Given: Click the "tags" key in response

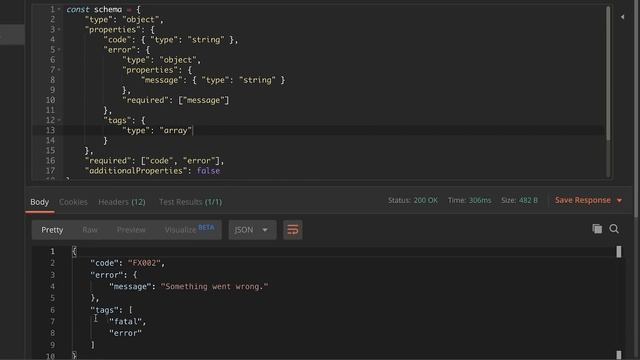Looking at the screenshot, I should pos(104,310).
